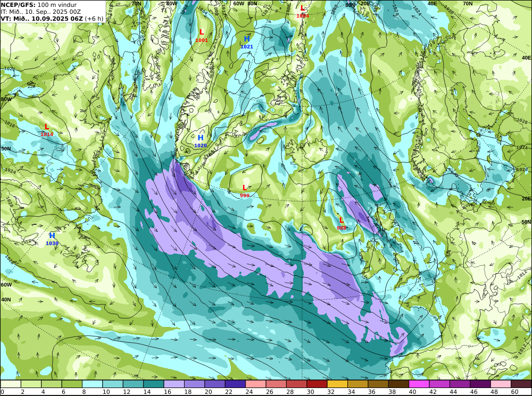Click the 12-14 teal legend swatch
The width and height of the screenshot is (532, 396).
[x=134, y=384]
